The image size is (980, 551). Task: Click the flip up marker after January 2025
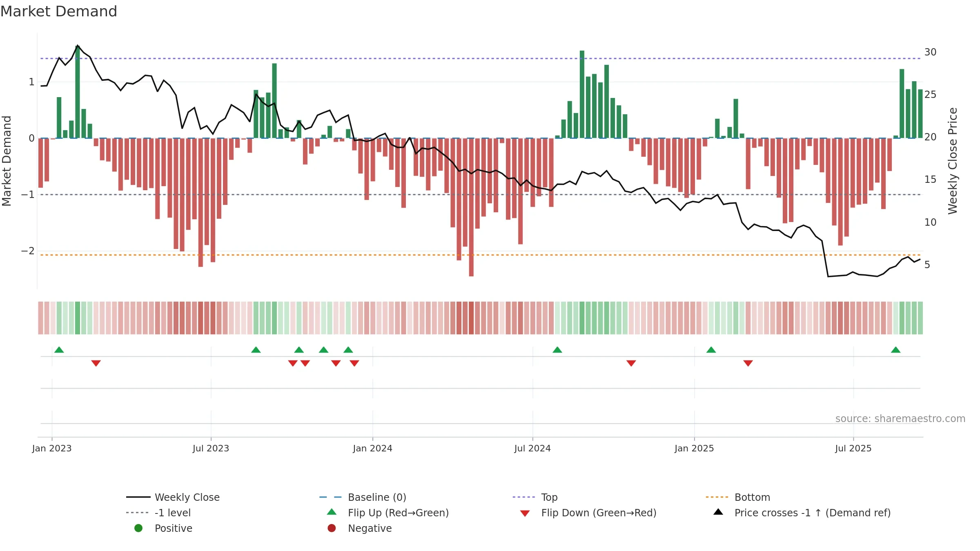(711, 350)
